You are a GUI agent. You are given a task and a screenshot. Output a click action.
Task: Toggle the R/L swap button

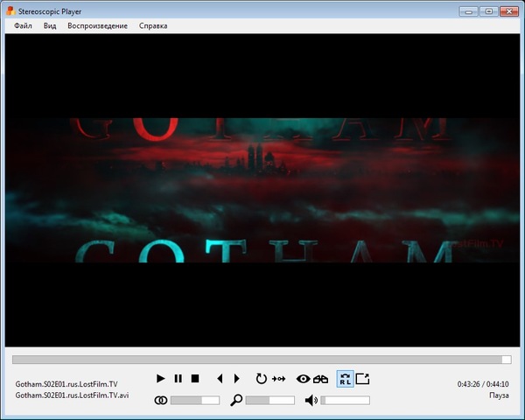click(345, 379)
